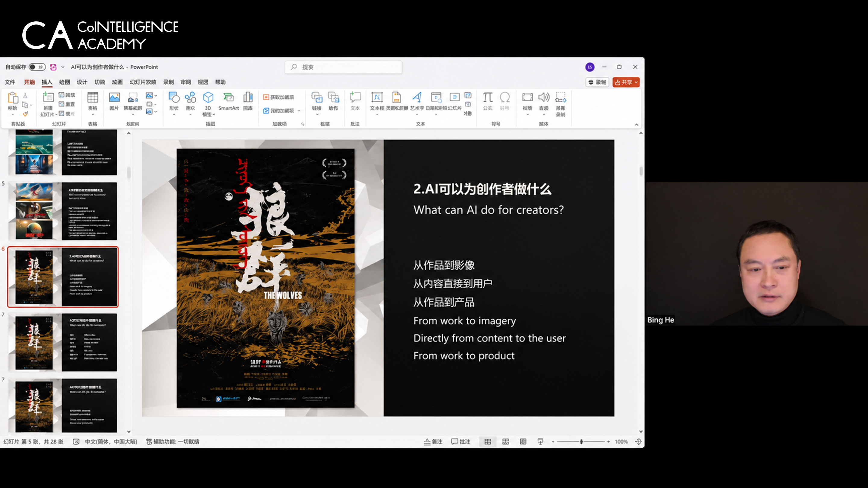Open the Slide Show (幻灯片放映) tab
868x488 pixels.
click(143, 82)
